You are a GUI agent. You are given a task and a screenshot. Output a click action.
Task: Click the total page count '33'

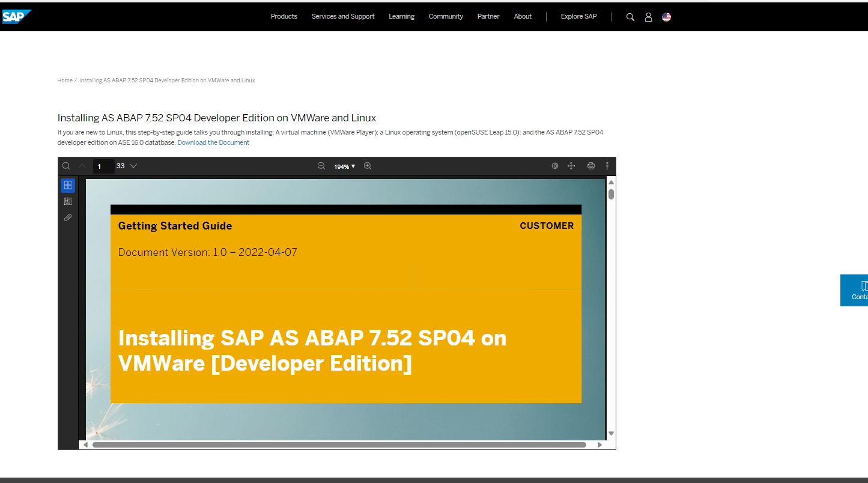click(x=121, y=166)
